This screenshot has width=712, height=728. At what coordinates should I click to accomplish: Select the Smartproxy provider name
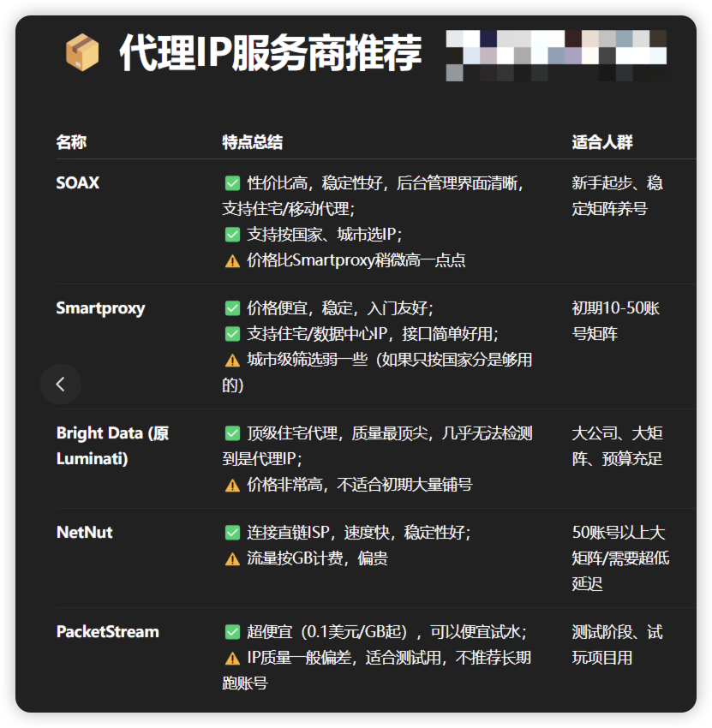point(101,308)
